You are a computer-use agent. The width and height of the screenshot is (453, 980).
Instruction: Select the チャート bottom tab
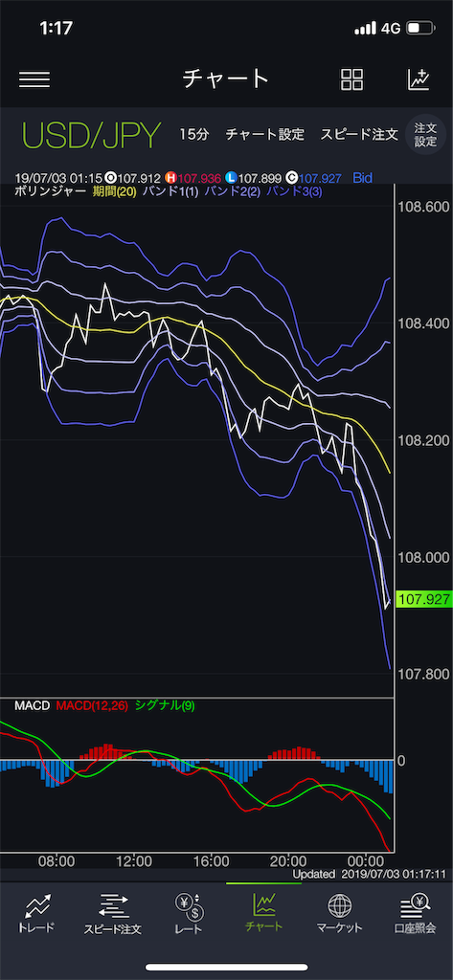(264, 913)
